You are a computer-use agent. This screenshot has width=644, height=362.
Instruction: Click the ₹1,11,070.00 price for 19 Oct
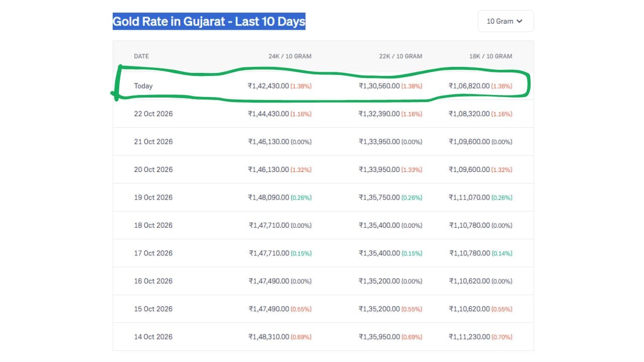pyautogui.click(x=469, y=198)
